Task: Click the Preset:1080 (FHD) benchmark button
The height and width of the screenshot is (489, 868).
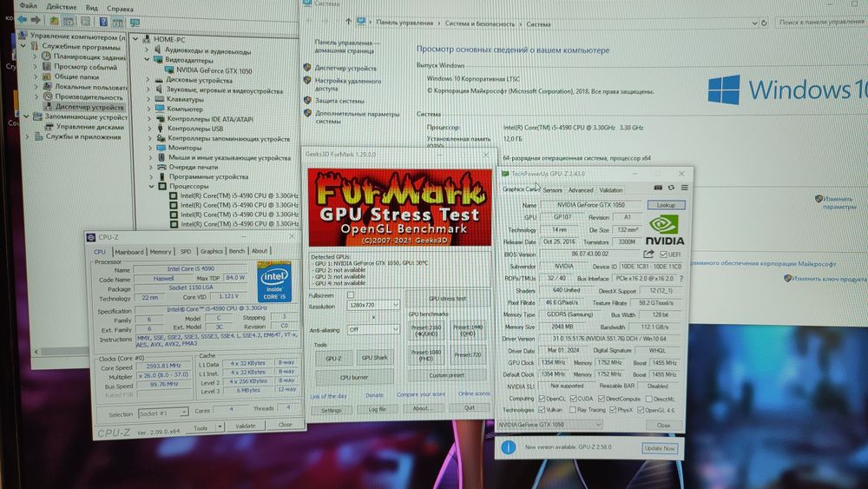Action: pos(427,355)
